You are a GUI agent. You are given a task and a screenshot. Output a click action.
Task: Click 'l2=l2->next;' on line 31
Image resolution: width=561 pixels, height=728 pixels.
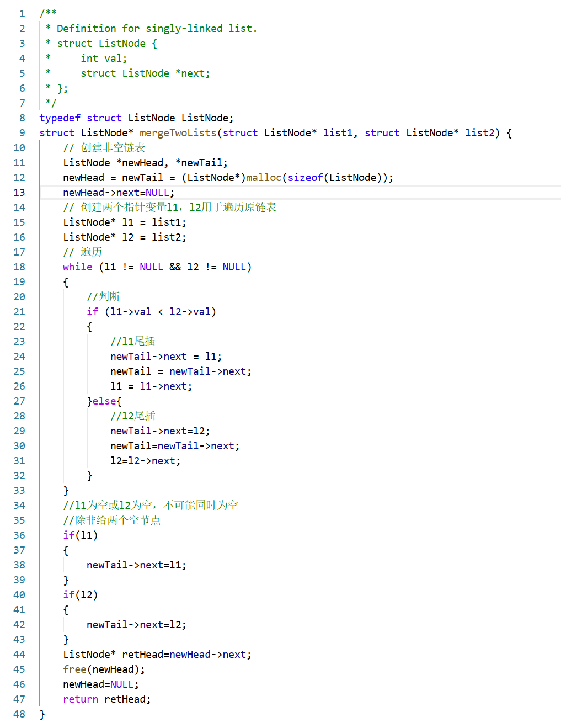tap(146, 460)
